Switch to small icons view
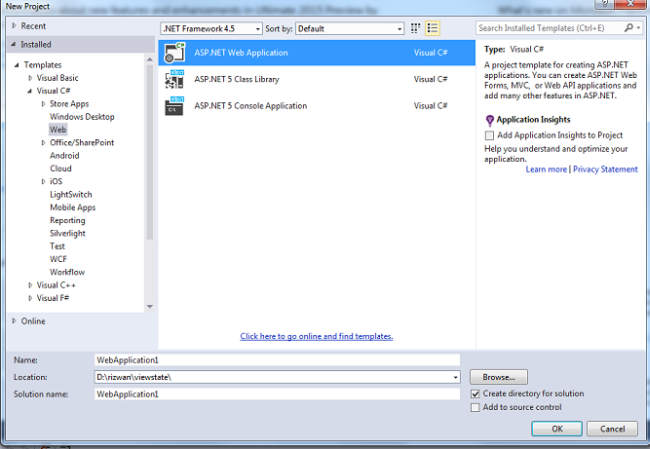The image size is (650, 449). coord(415,28)
